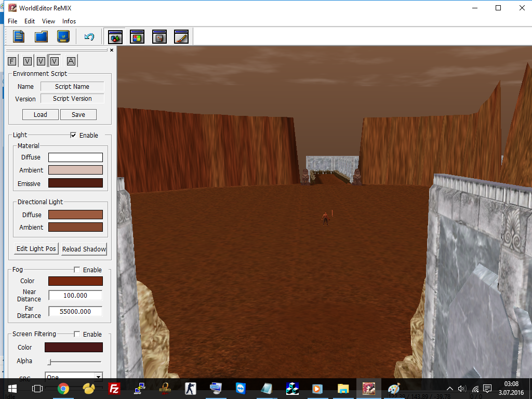The width and height of the screenshot is (532, 399).
Task: Create a new document with toolbar icon
Action: point(19,37)
